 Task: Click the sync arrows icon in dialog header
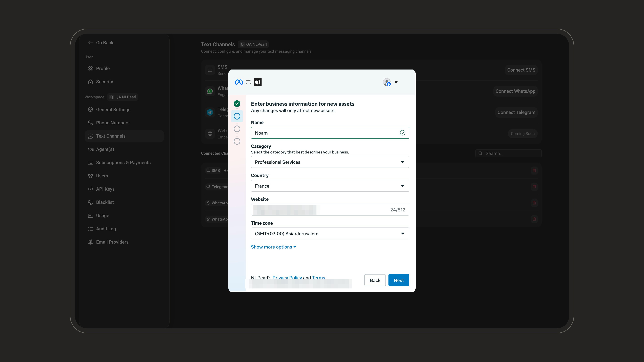248,82
